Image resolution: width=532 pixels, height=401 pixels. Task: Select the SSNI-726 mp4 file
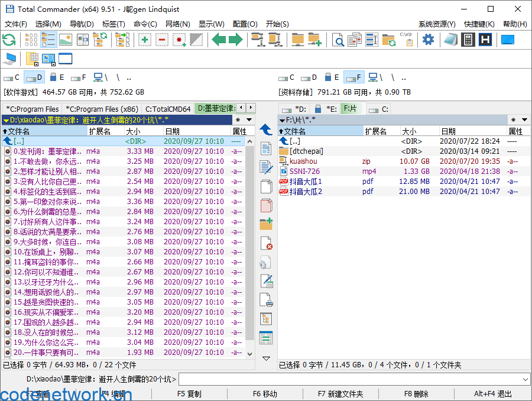[x=403, y=172]
